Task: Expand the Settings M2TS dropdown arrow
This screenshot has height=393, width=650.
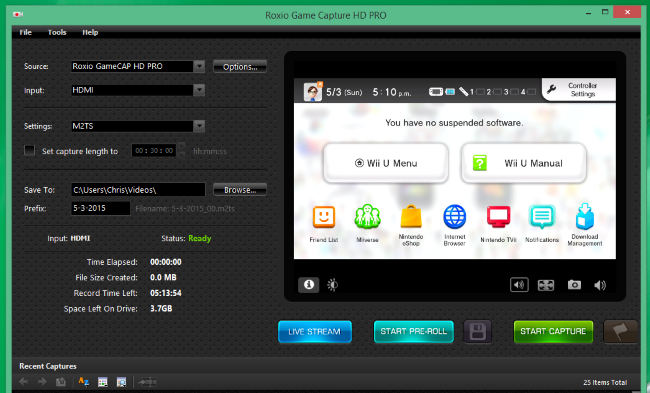Action: point(199,126)
